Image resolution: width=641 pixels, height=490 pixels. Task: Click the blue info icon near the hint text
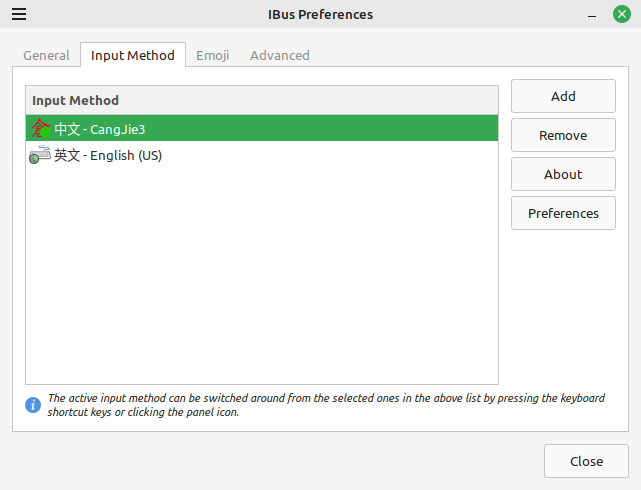coord(33,405)
